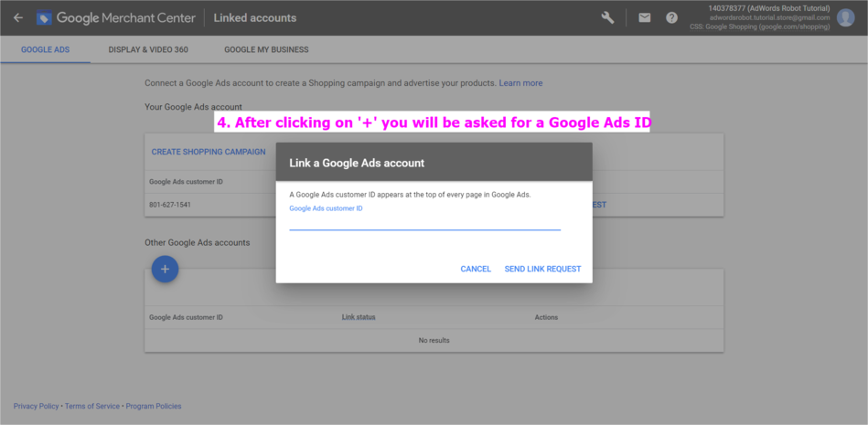Click Send Link Request button
Screen dimensions: 868x425
(x=542, y=269)
